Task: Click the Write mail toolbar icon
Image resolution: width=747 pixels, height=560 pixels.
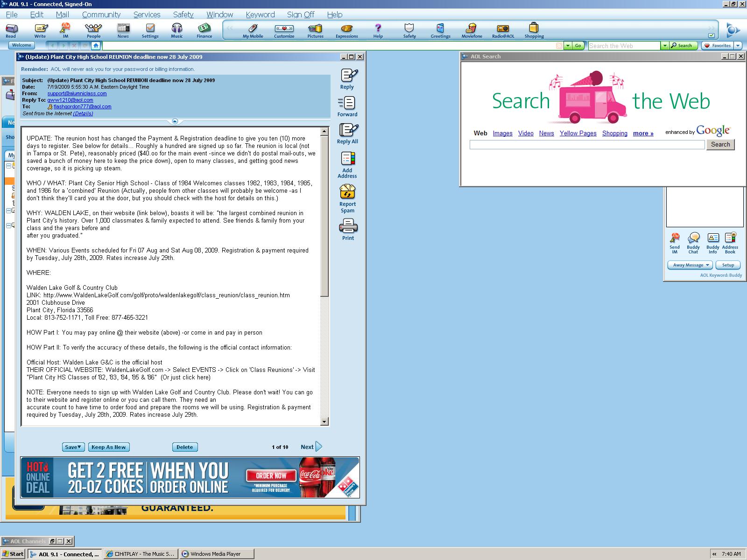Action: point(40,31)
